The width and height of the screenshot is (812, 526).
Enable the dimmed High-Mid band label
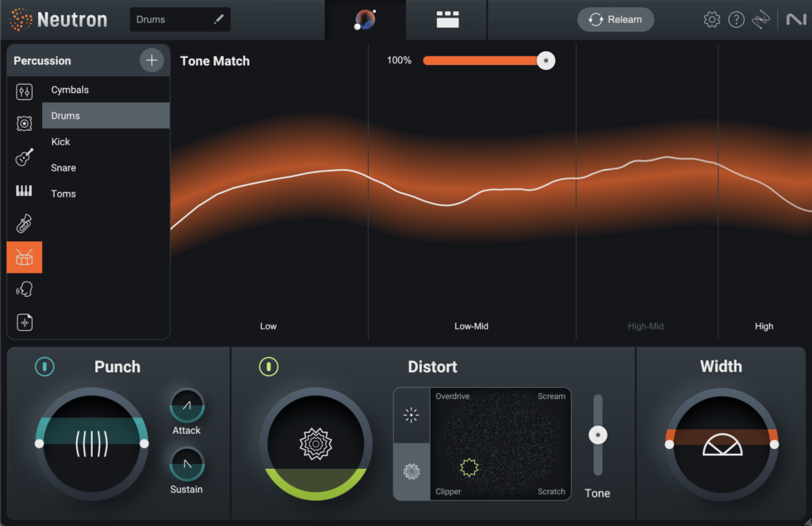(645, 326)
